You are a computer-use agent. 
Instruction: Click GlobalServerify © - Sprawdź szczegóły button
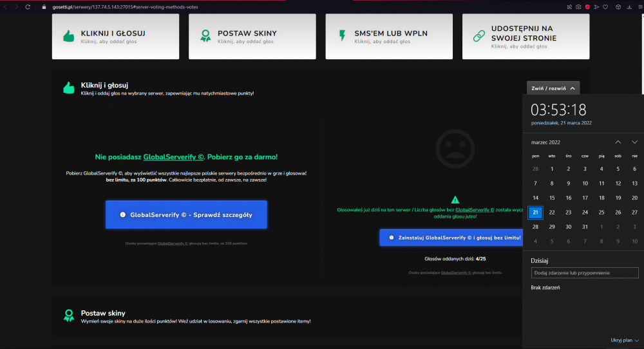coord(187,214)
